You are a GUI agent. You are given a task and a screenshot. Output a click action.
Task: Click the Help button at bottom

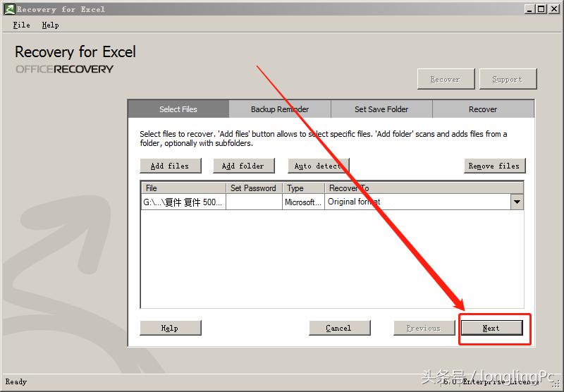click(x=170, y=328)
